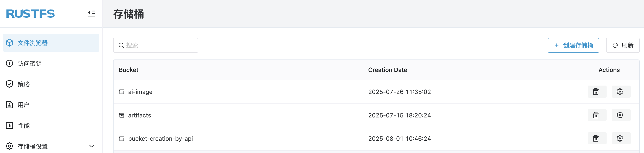Viewport: 644px width, 153px height.
Task: Go to 访问密钥 in the sidebar
Action: (x=29, y=64)
